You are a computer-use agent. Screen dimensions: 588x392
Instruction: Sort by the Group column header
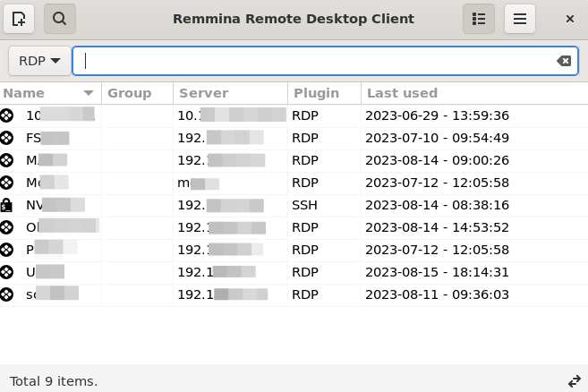(137, 93)
